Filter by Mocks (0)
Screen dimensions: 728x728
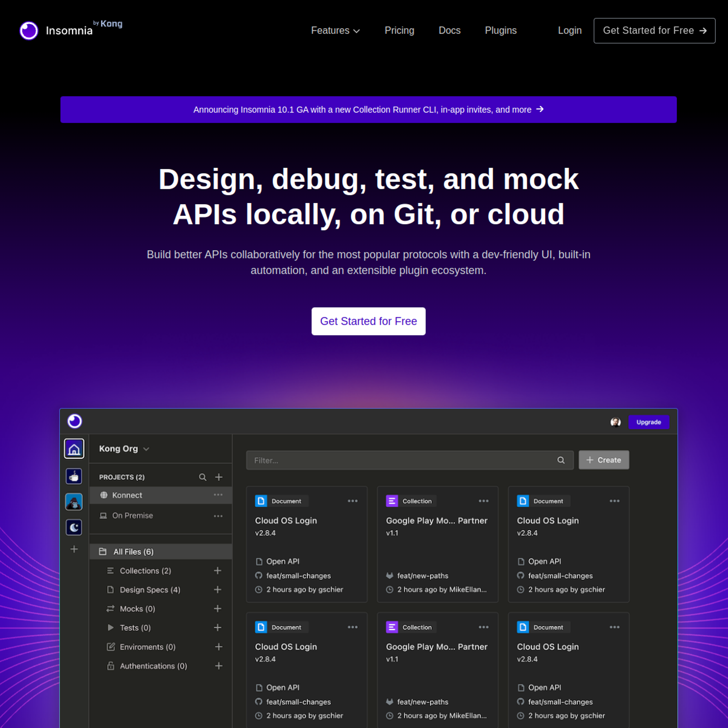click(137, 609)
